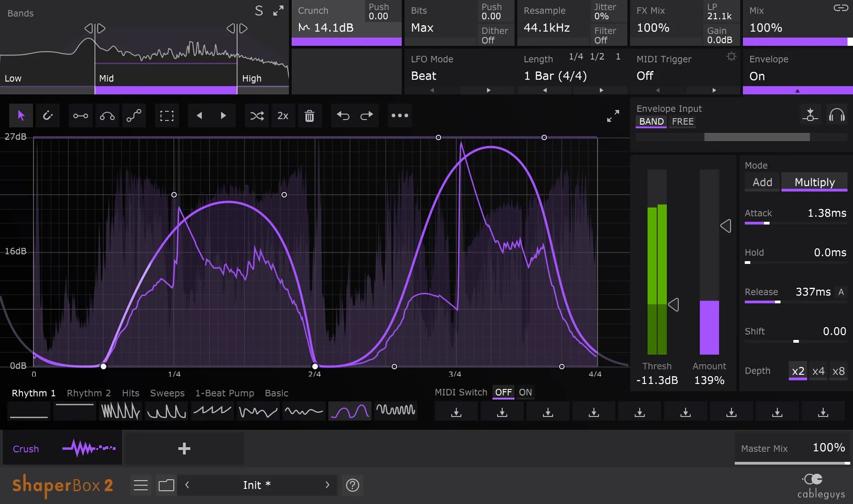Set Depth to x2

[798, 371]
